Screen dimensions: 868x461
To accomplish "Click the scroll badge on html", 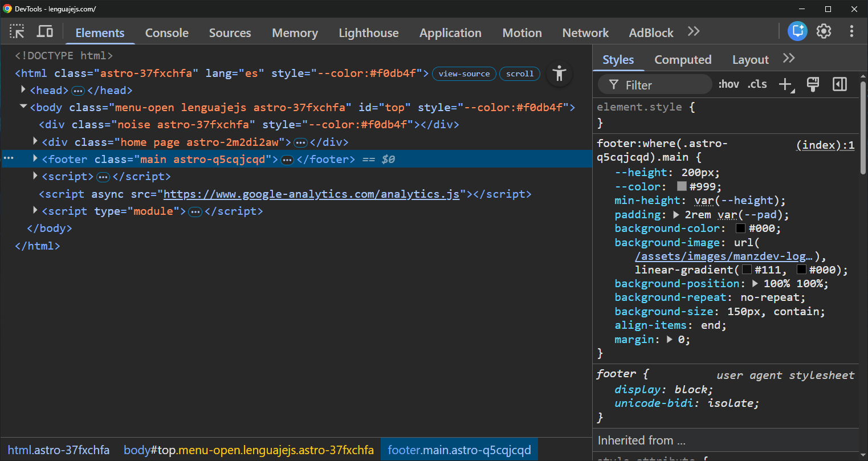I will click(520, 74).
